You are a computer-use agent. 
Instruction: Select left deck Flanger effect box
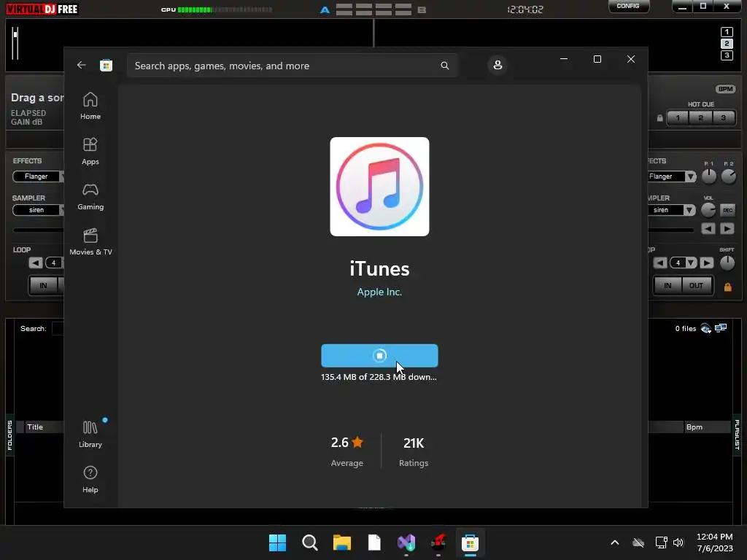coord(36,176)
